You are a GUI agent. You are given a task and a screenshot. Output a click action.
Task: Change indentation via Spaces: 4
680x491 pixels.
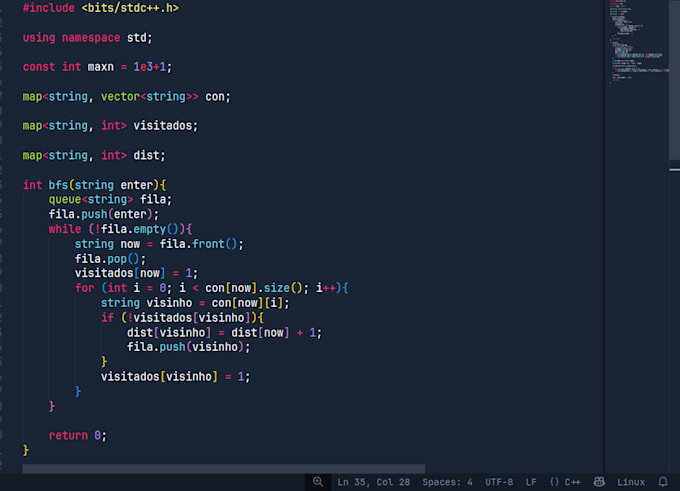(x=447, y=482)
